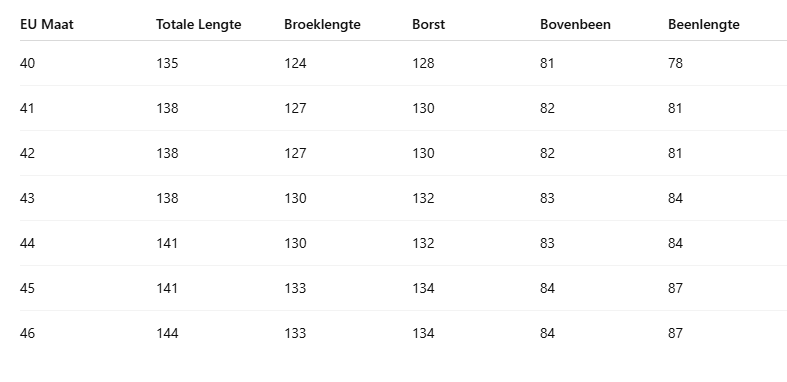The height and width of the screenshot is (382, 787).
Task: Select the Borst column header
Action: (428, 24)
